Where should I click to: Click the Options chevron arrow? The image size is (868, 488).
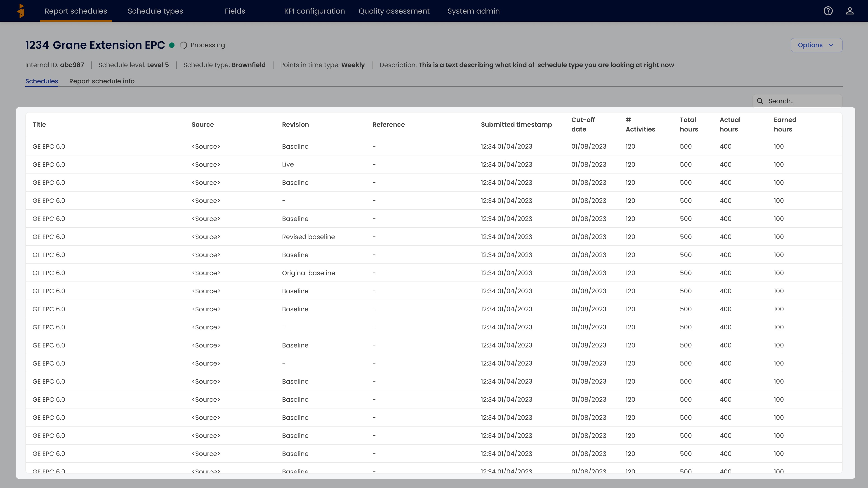pos(831,45)
